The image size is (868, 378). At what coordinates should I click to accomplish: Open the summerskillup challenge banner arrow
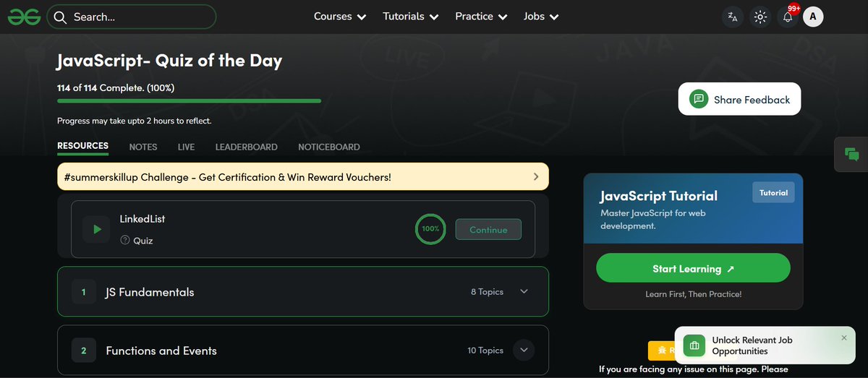pos(536,176)
